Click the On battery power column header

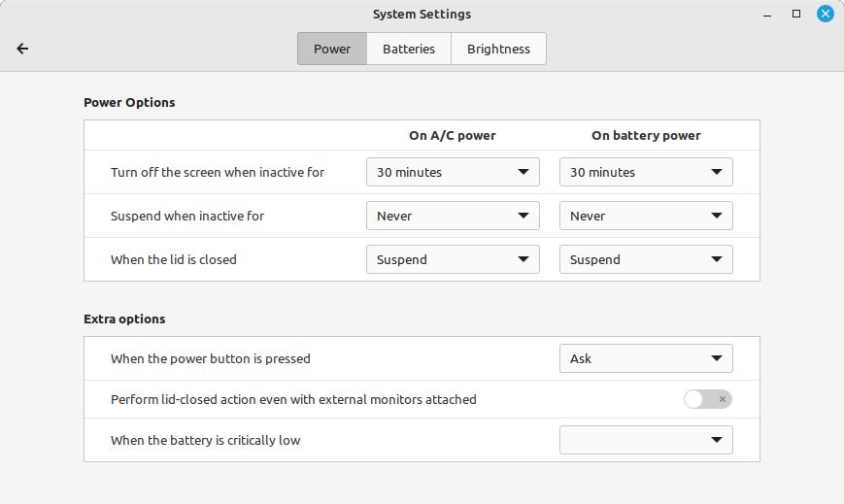click(x=646, y=136)
